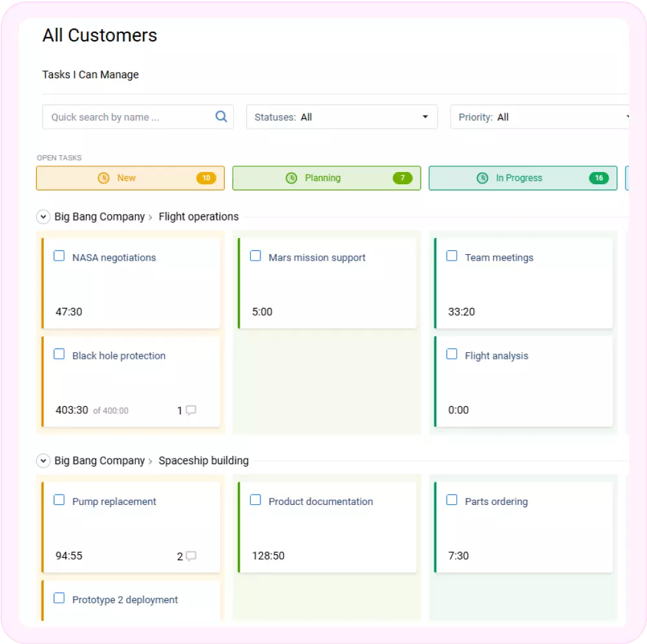Open the Priority filter dropdown
647x644 pixels.
click(x=540, y=117)
